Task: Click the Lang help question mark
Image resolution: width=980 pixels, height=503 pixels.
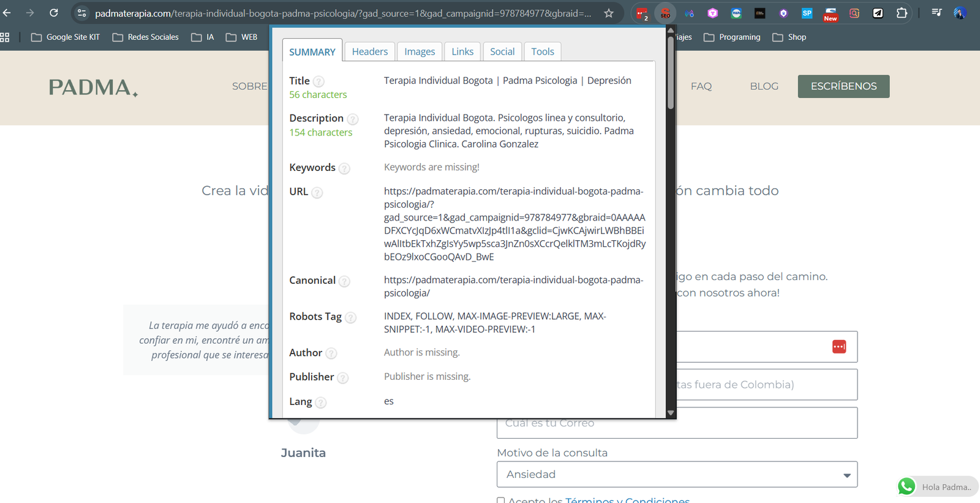Action: pyautogui.click(x=320, y=403)
